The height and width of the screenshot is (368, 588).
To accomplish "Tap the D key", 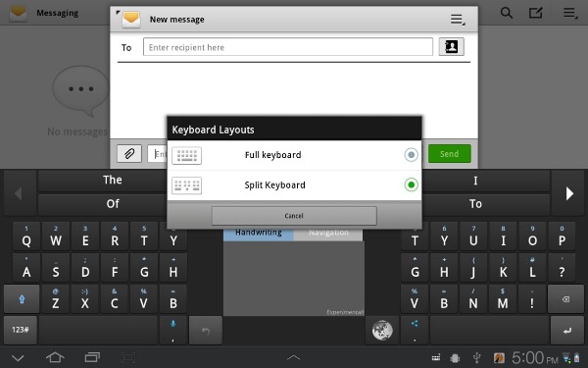I will (x=85, y=268).
